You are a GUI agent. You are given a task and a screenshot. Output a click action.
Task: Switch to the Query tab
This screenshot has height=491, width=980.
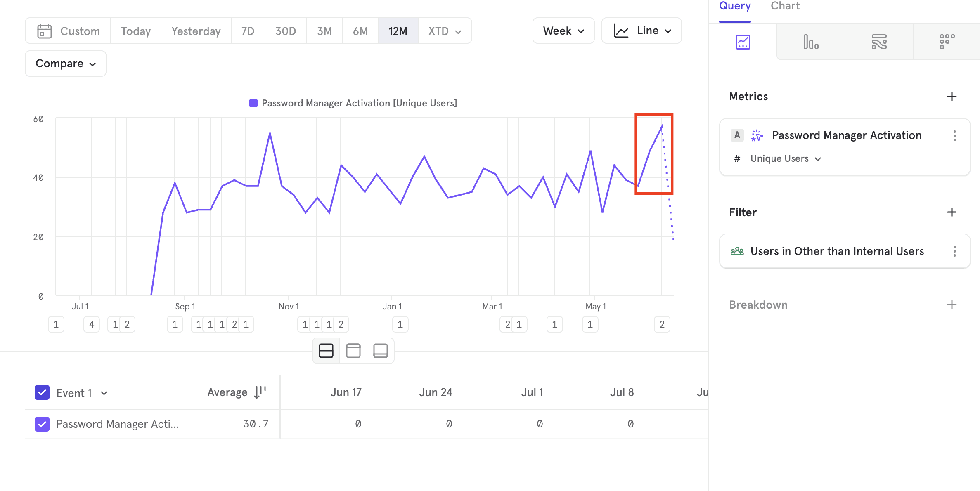735,6
